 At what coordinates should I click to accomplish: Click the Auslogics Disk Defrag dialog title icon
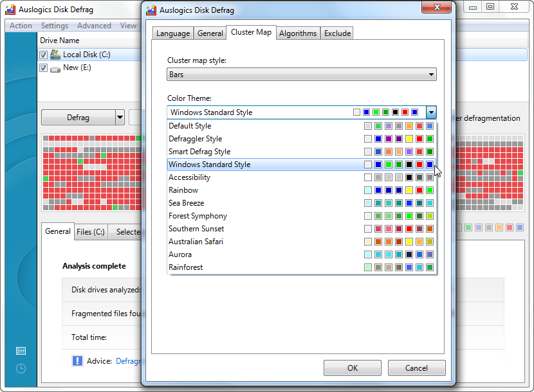(x=151, y=10)
